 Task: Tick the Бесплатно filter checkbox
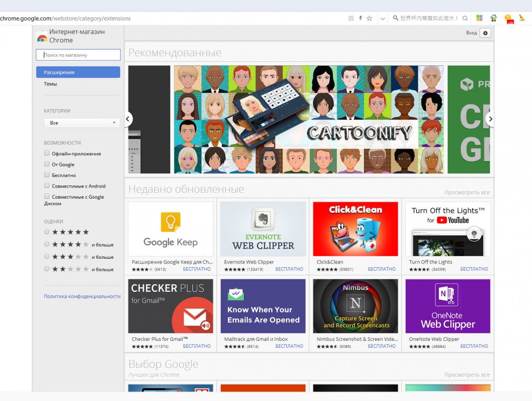[x=47, y=175]
